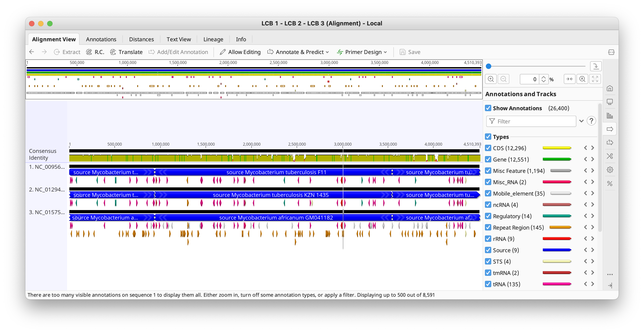Click the zoom out magnifier icon
Image resolution: width=644 pixels, height=333 pixels.
click(503, 79)
